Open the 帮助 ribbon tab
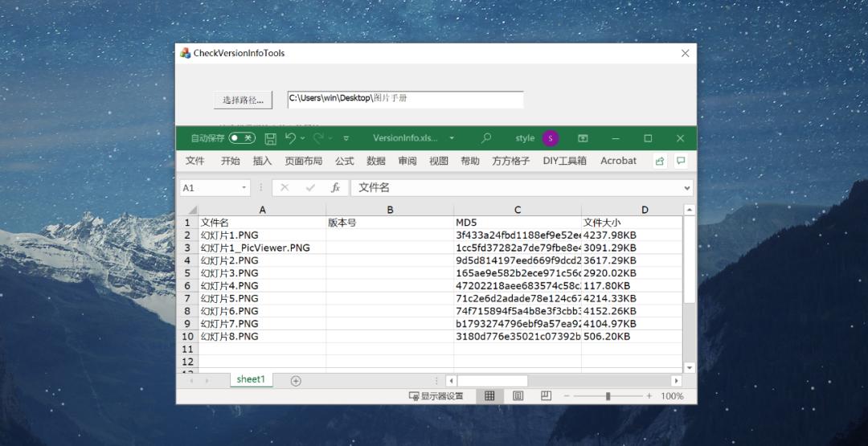The width and height of the screenshot is (868, 446). point(470,161)
